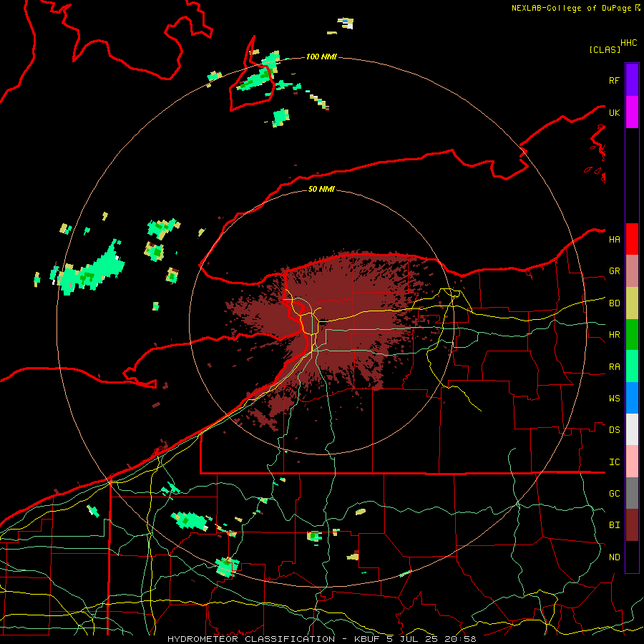Click the WS blue legend swatch
The width and height of the screenshot is (644, 644).
click(632, 398)
